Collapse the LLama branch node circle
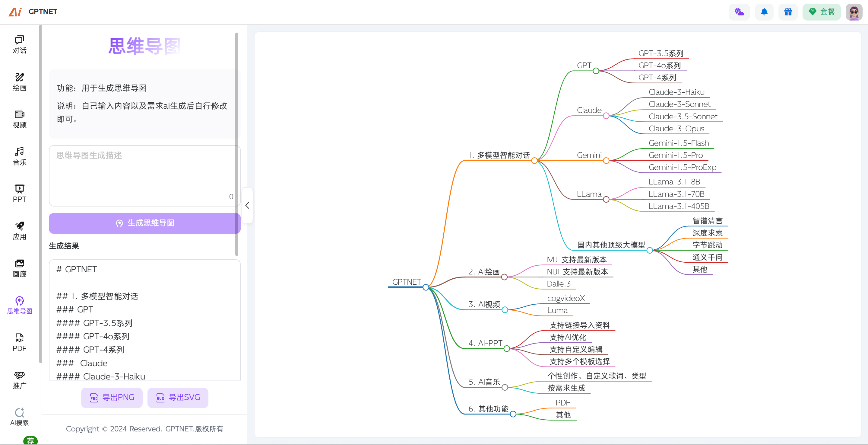Image resolution: width=868 pixels, height=445 pixels. coord(606,199)
